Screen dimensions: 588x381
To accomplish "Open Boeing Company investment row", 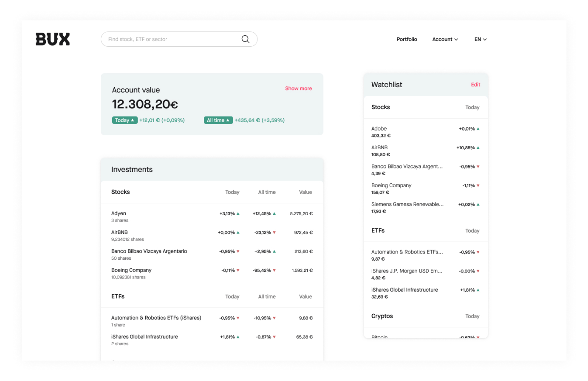I will pos(212,273).
